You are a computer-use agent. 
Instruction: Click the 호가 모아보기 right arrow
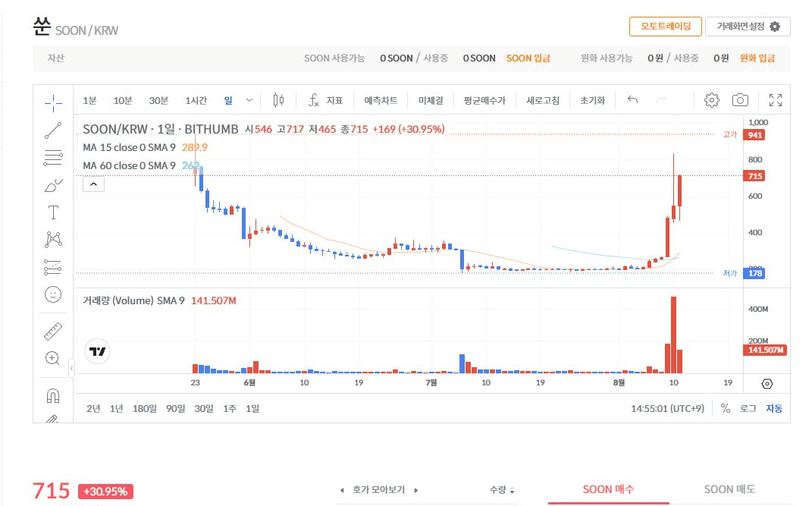415,490
